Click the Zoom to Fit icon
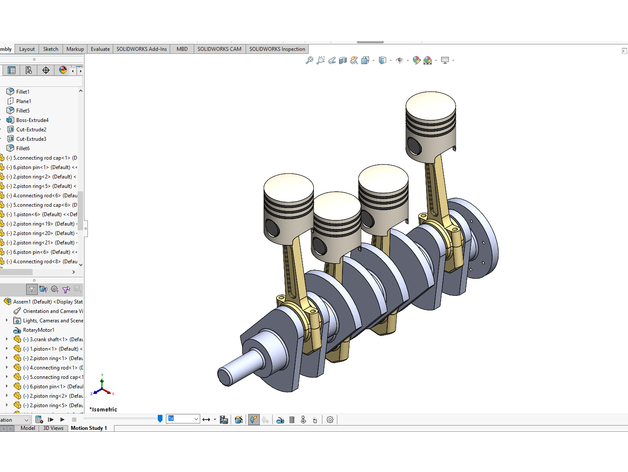The image size is (628, 472). 310,60
